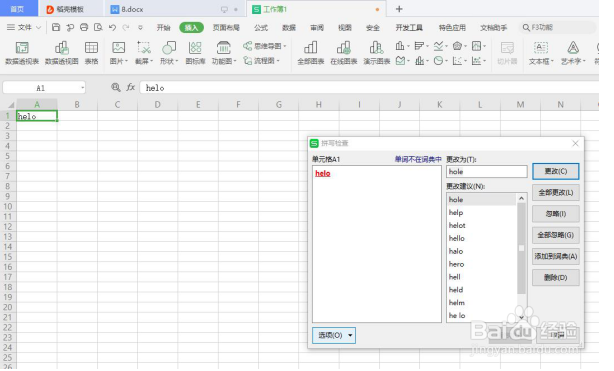Insert a mind map (思维导图)
614x371 pixels.
pyautogui.click(x=264, y=46)
